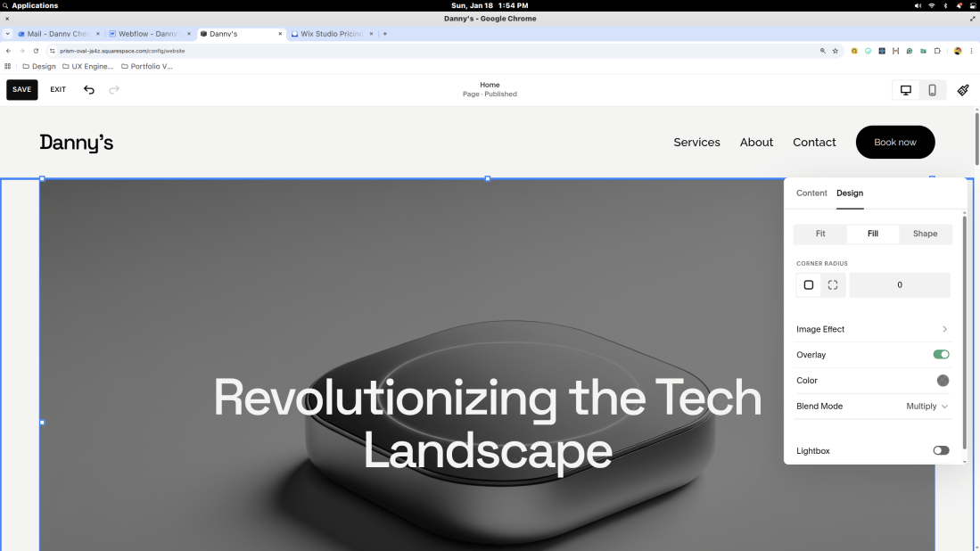Open the Applications menu
Viewport: 980px width, 551px height.
pyautogui.click(x=34, y=5)
